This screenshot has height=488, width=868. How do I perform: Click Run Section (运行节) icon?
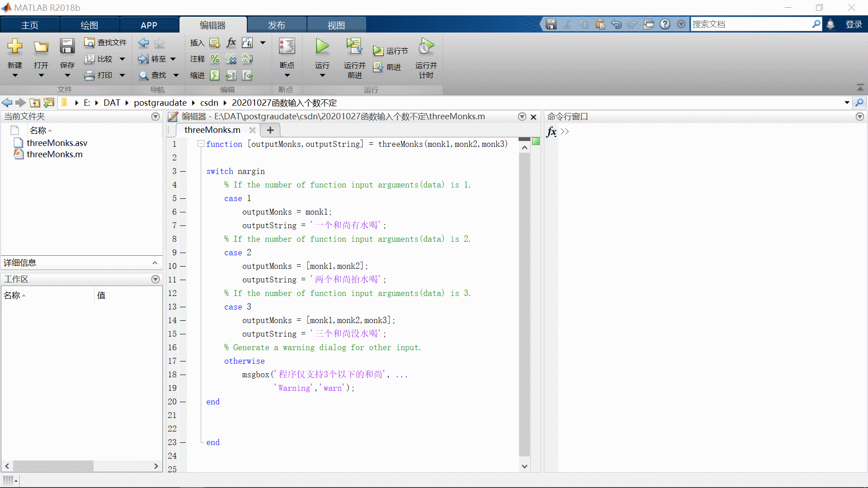tap(378, 51)
